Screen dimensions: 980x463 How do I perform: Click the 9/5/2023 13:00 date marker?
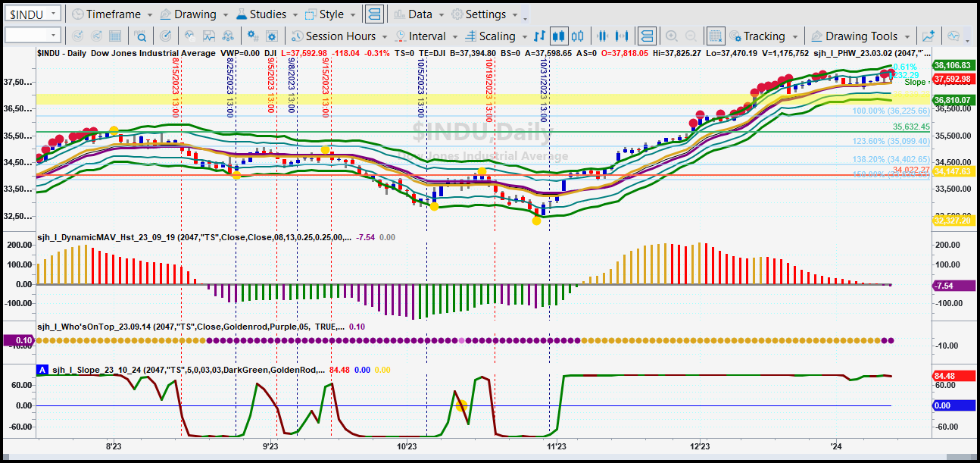[270, 86]
